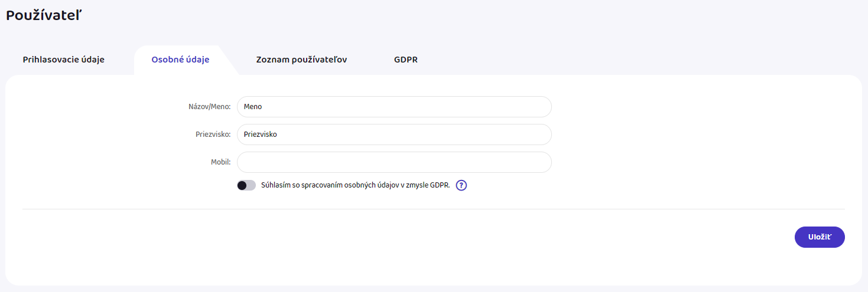The width and height of the screenshot is (868, 292).
Task: Open the Prihlasovacie údaje tab
Action: (63, 60)
